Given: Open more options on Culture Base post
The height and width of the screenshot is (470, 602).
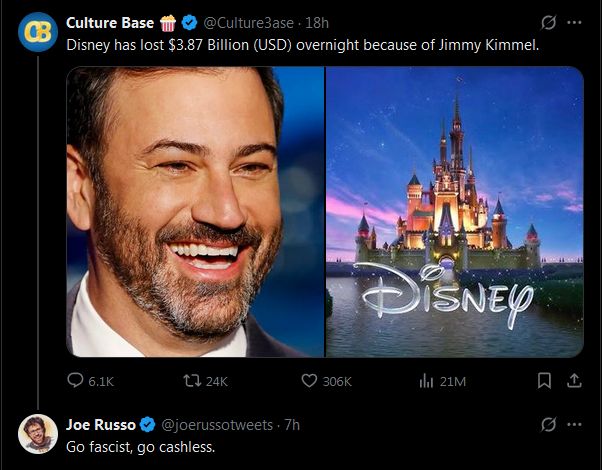Looking at the screenshot, I should (x=574, y=23).
